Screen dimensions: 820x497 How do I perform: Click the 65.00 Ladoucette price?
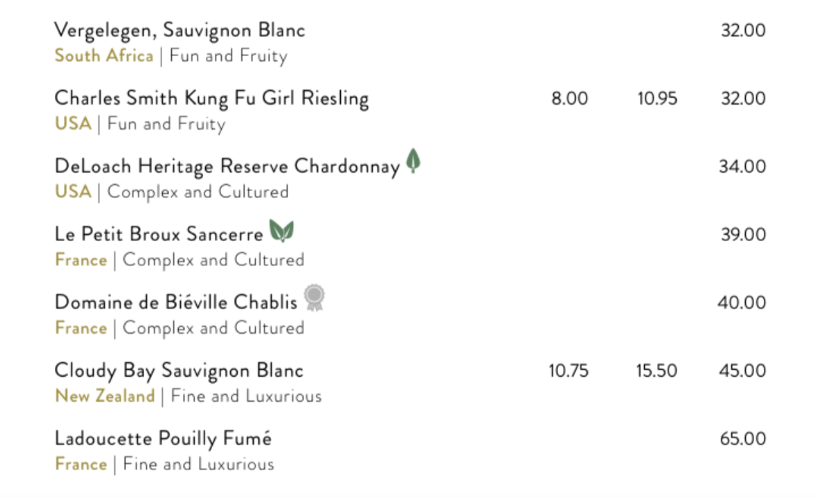tap(743, 439)
